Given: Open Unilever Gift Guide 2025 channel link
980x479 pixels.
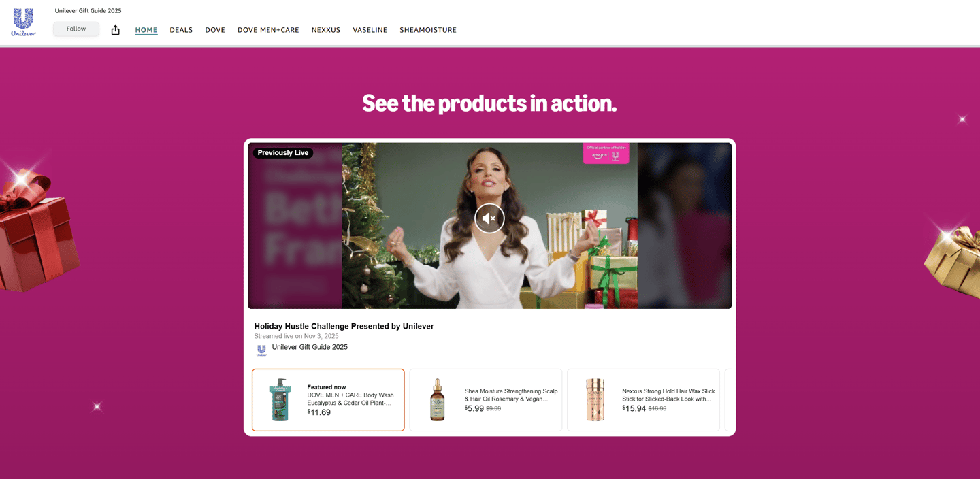Looking at the screenshot, I should tap(310, 347).
